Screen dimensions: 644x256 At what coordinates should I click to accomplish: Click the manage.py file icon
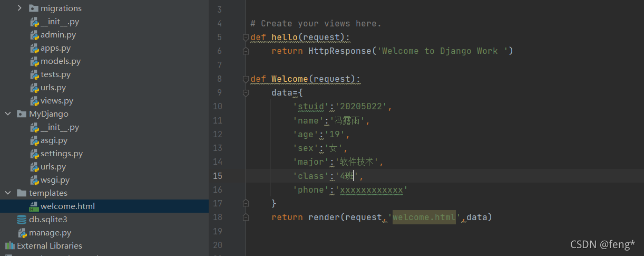click(x=22, y=233)
